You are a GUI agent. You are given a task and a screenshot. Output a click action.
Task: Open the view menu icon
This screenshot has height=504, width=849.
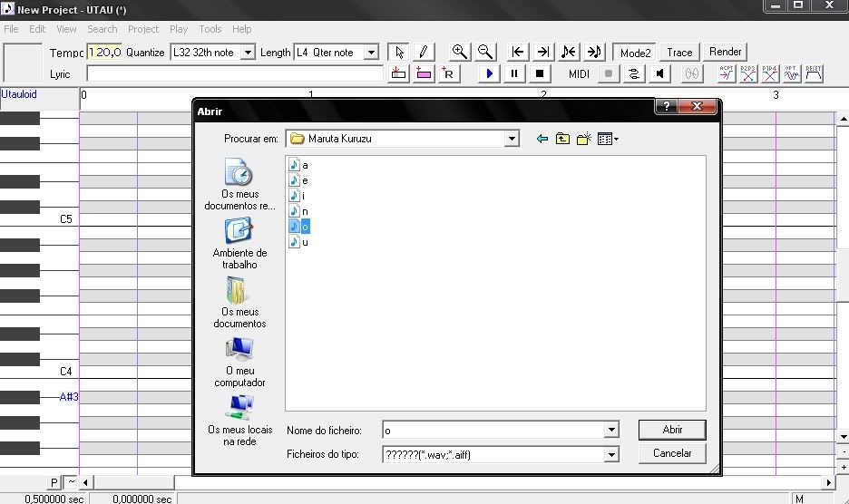pos(608,139)
